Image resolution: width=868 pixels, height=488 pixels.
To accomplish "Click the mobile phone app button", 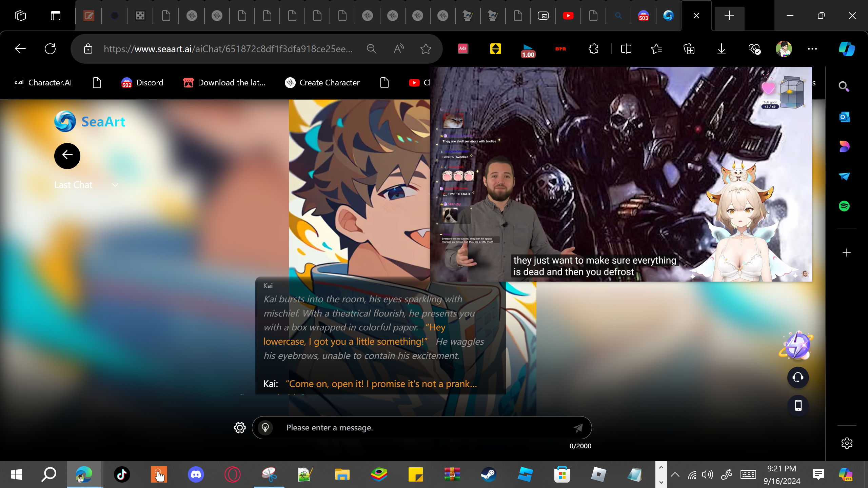I will pyautogui.click(x=798, y=405).
